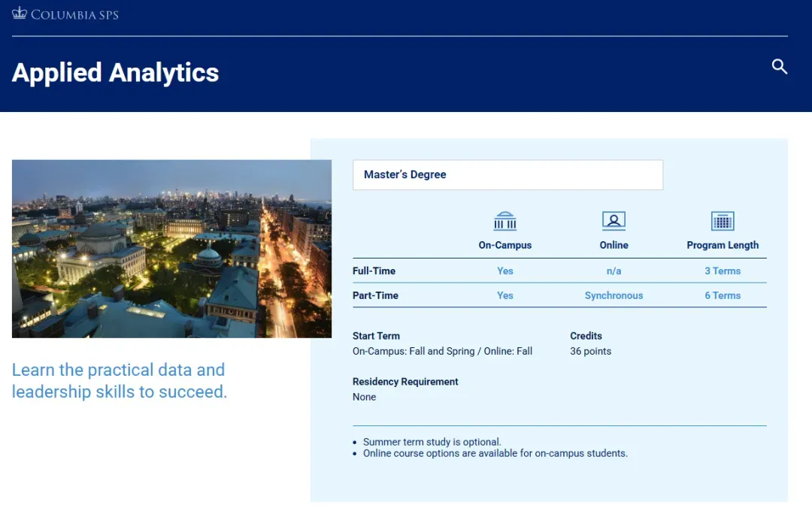Select the Online column heading
This screenshot has height=511, width=812.
(614, 245)
